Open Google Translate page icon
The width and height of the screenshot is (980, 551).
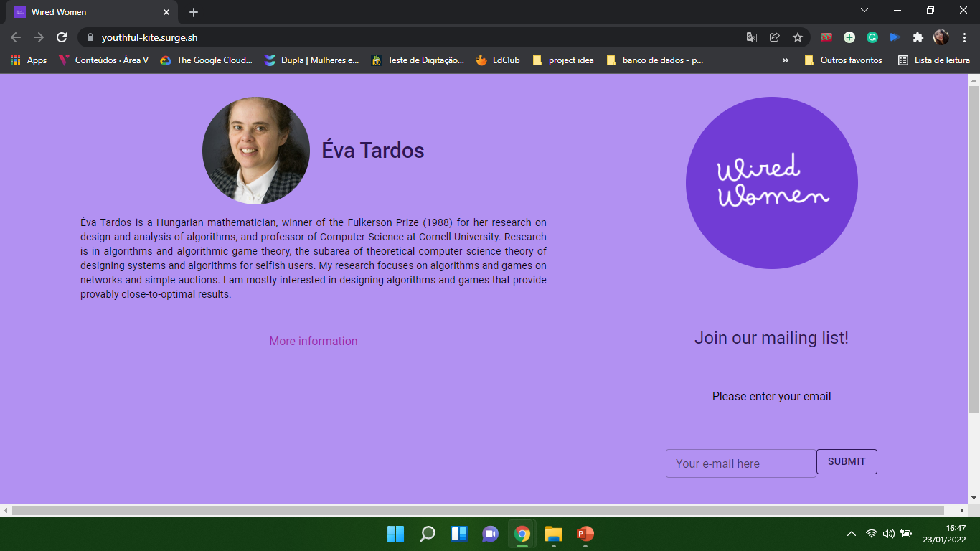point(752,37)
